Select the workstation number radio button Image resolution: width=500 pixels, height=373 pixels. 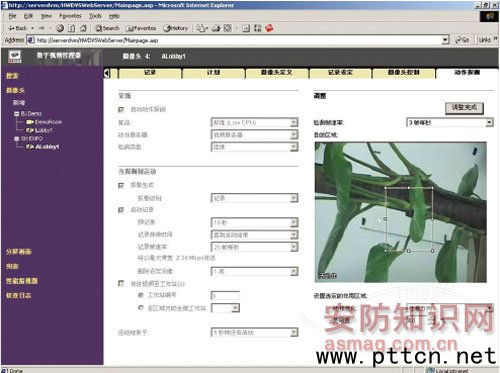141,295
